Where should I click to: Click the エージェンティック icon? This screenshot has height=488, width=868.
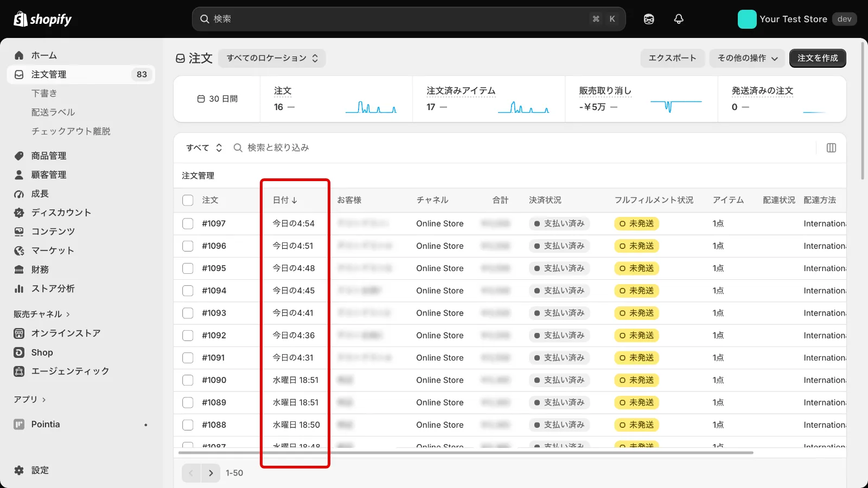(x=19, y=371)
